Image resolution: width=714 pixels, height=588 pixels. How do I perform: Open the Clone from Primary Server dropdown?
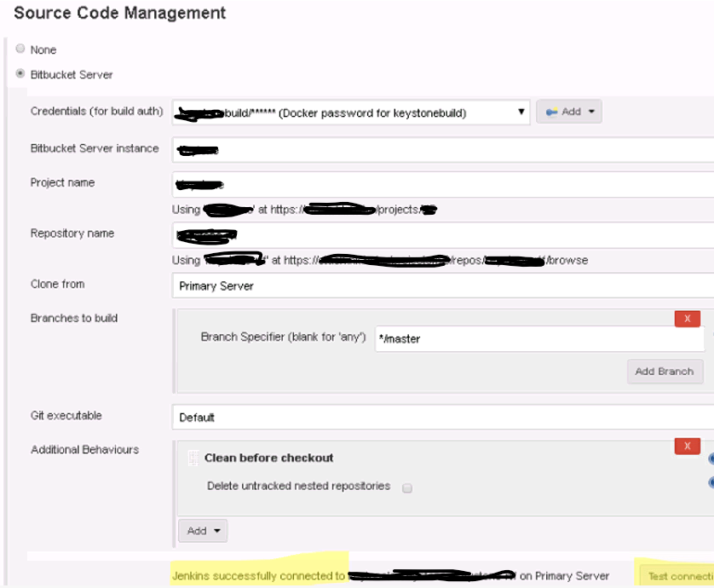point(441,285)
